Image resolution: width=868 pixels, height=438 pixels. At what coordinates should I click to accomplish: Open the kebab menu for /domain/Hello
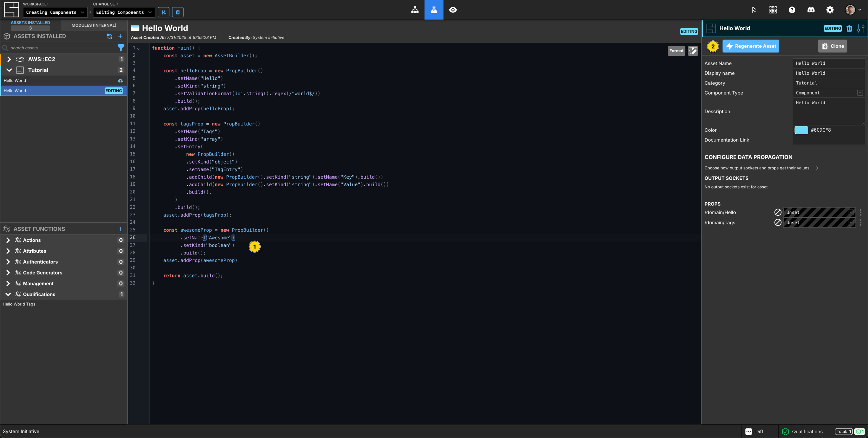(x=860, y=212)
